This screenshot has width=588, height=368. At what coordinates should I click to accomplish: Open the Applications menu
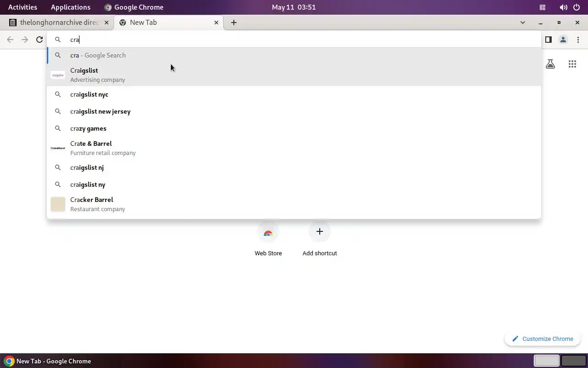coord(70,7)
